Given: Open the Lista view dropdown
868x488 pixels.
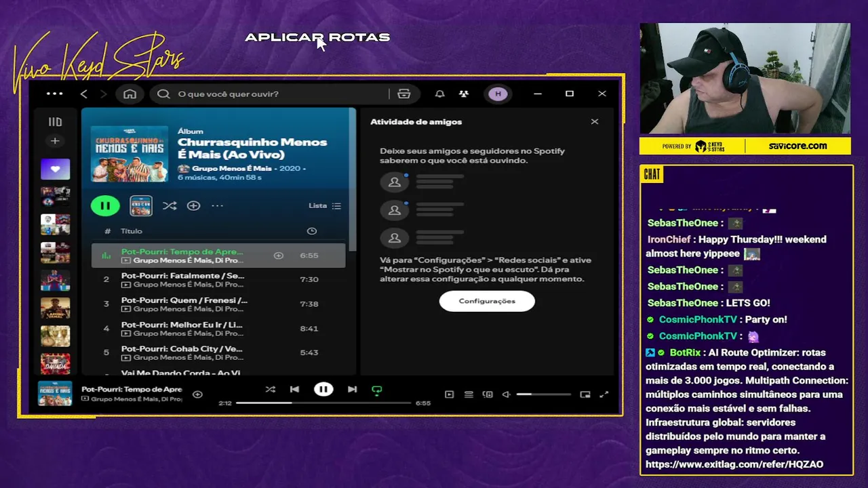Looking at the screenshot, I should (325, 205).
